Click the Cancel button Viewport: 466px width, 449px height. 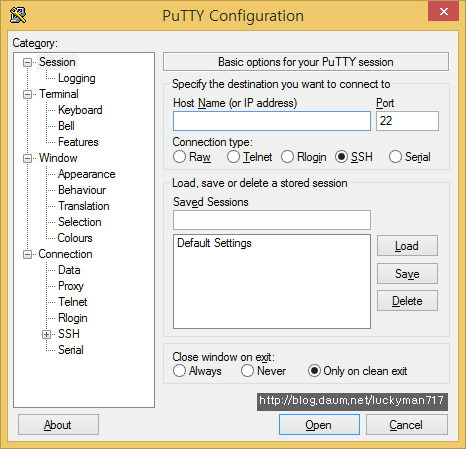[x=407, y=425]
